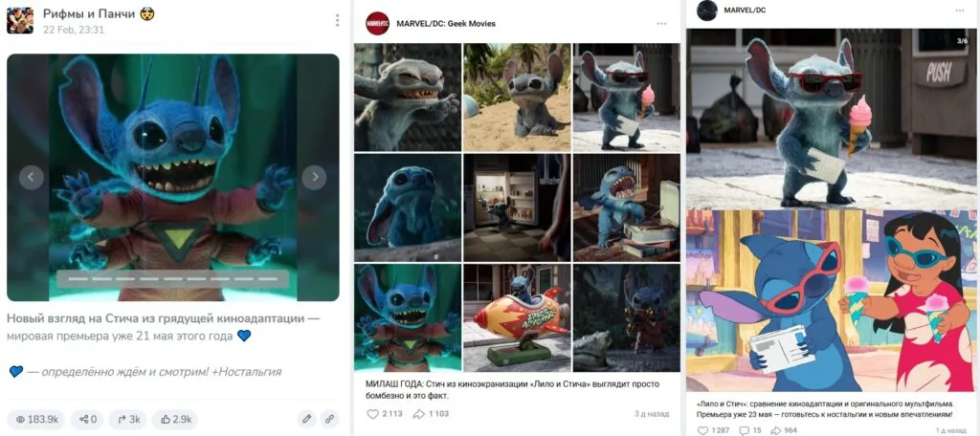Screen dimensions: 980x436
Task: Click the caption starting with «Лило и Стич»: сравнение
Action: (825, 408)
